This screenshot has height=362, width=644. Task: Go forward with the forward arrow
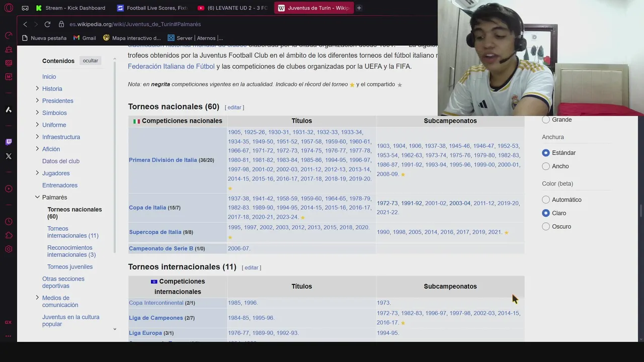point(36,24)
